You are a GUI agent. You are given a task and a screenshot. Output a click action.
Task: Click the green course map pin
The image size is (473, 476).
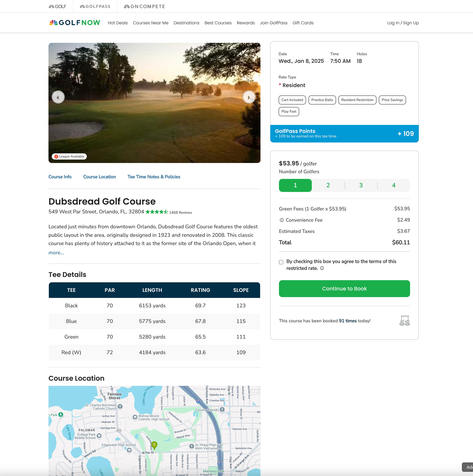click(x=154, y=445)
